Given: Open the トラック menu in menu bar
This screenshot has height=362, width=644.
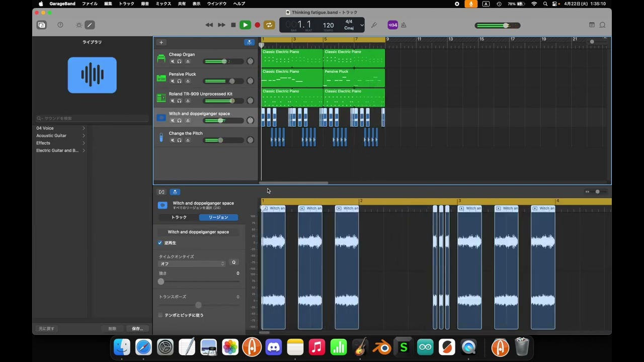Looking at the screenshot, I should click(126, 4).
